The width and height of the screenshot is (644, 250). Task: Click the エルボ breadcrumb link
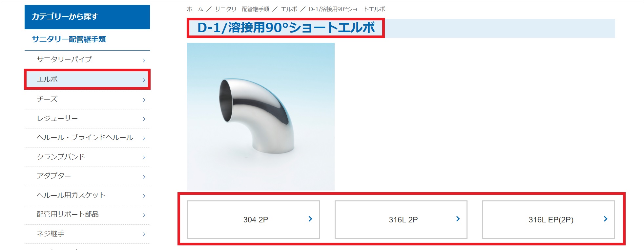[x=289, y=9]
